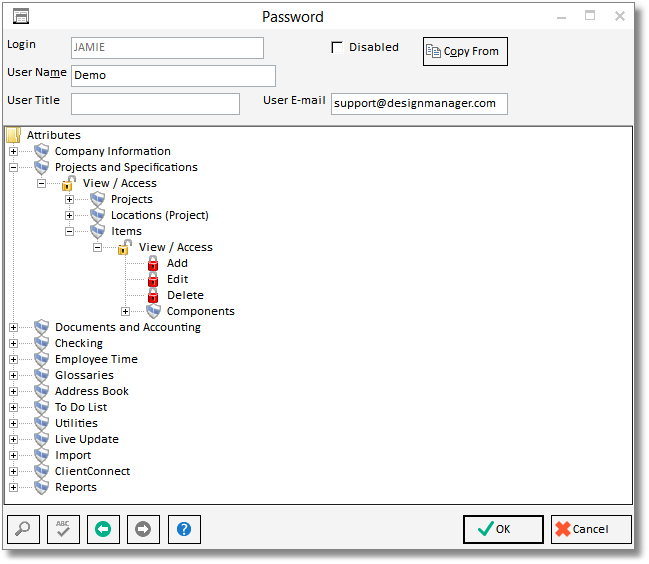
Task: Expand the Import node
Action: pos(13,456)
